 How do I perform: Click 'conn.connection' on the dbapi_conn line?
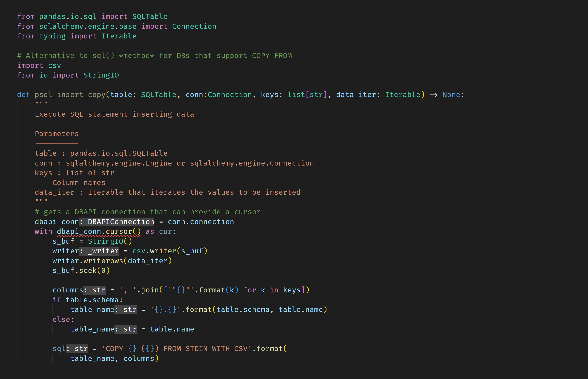201,222
